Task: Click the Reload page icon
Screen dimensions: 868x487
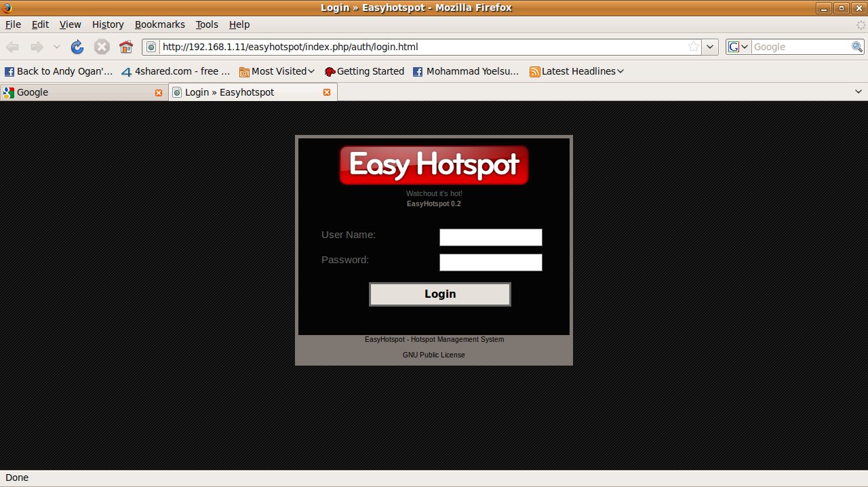Action: 77,47
